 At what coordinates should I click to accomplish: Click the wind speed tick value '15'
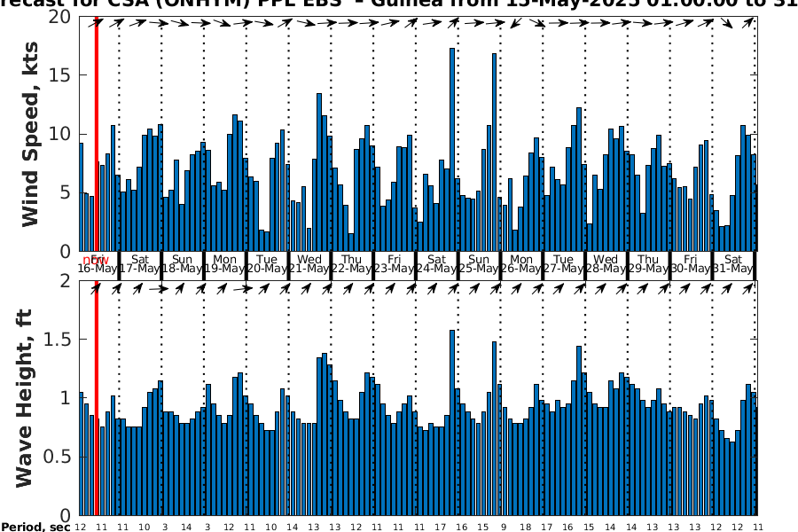coord(59,75)
